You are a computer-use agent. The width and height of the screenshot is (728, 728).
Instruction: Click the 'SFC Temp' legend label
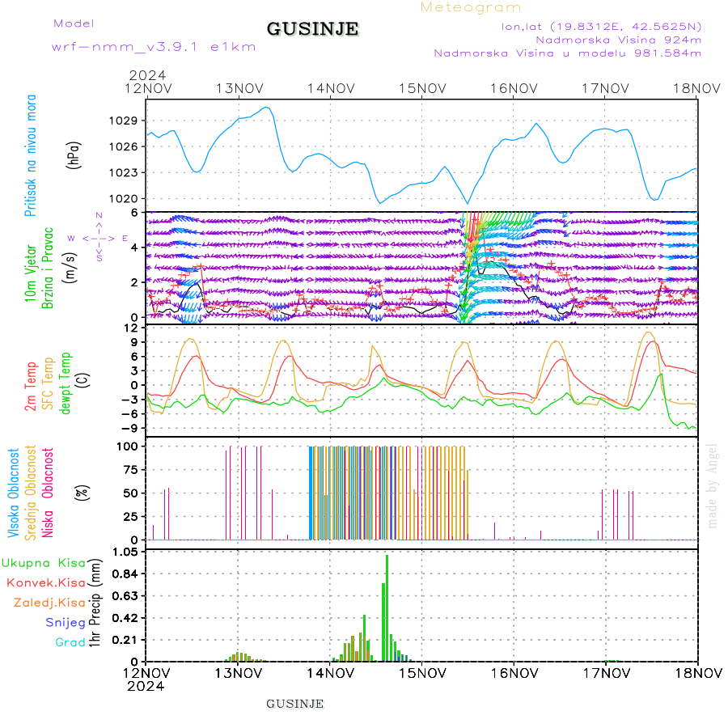click(x=48, y=383)
